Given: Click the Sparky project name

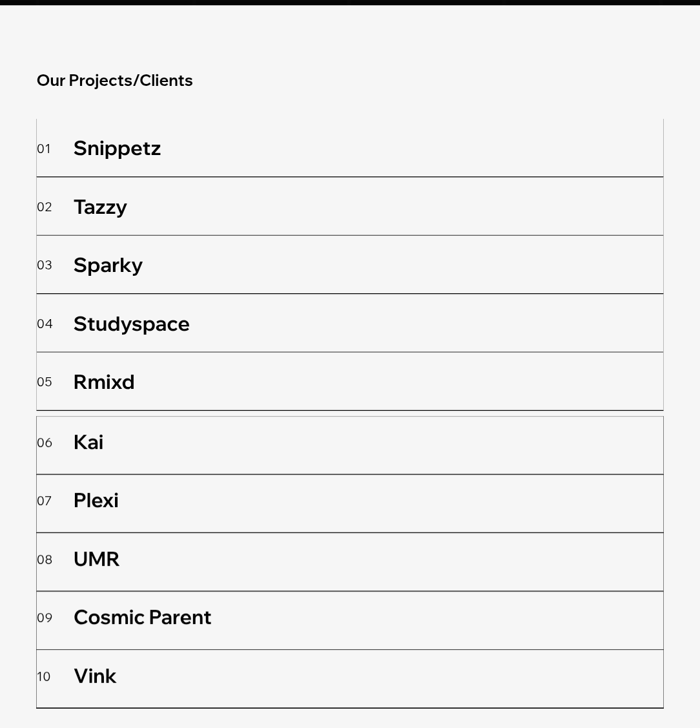Looking at the screenshot, I should click(108, 265).
